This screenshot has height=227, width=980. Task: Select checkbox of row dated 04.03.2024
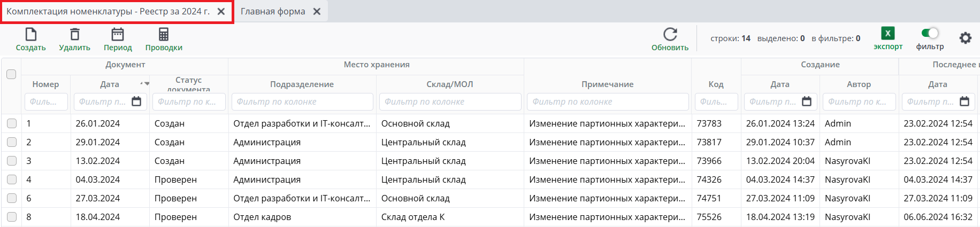[x=12, y=179]
